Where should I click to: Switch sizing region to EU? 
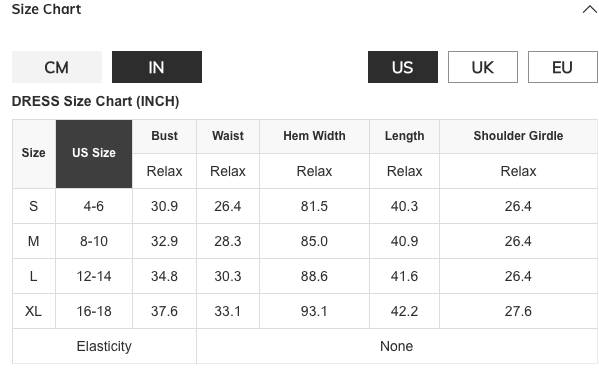(562, 67)
